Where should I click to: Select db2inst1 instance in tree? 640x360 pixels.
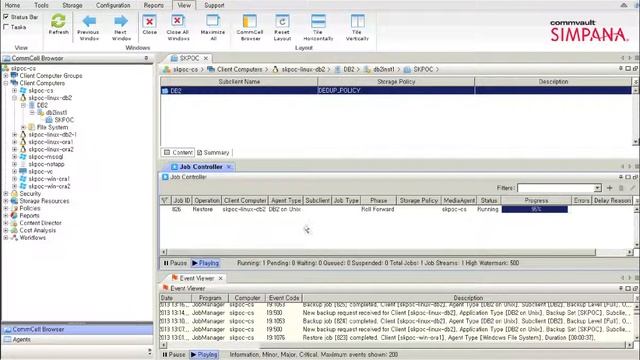click(x=56, y=113)
